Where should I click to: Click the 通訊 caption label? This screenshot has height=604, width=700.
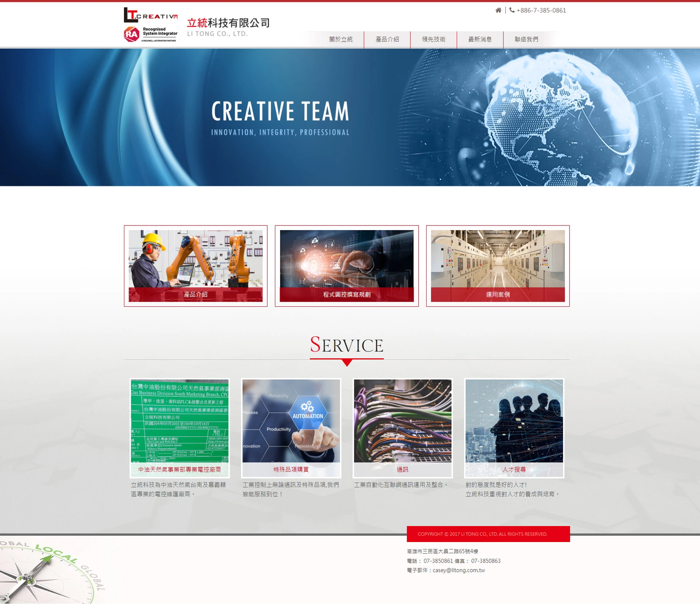coord(402,469)
